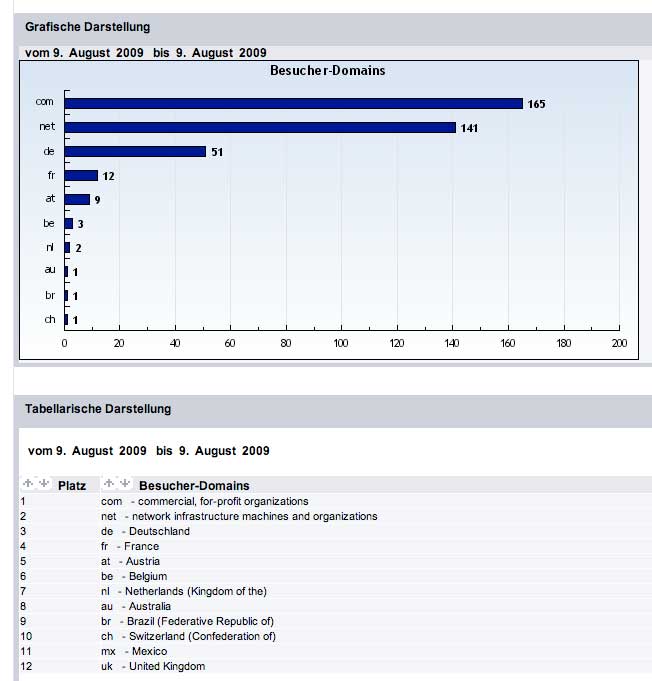Sort Besucher-Domains column descending via arrow
The image size is (652, 681).
coord(125,484)
